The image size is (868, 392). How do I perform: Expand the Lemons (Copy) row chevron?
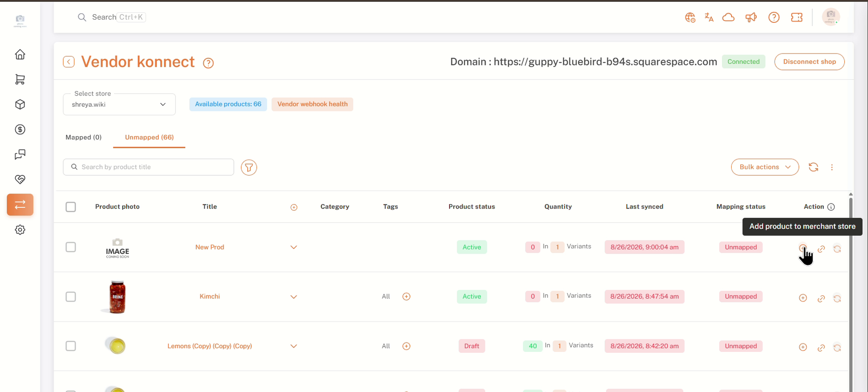tap(294, 346)
